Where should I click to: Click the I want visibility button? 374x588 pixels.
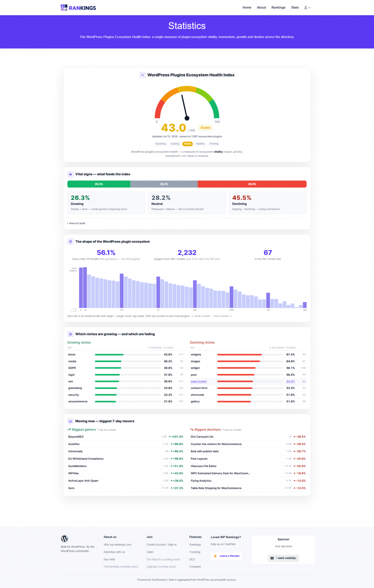coord(283,558)
